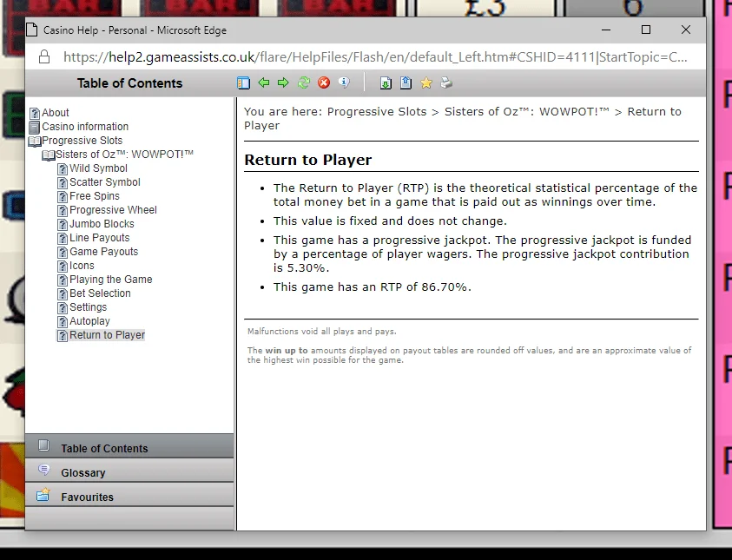Open the Wild Symbol topic

(98, 168)
